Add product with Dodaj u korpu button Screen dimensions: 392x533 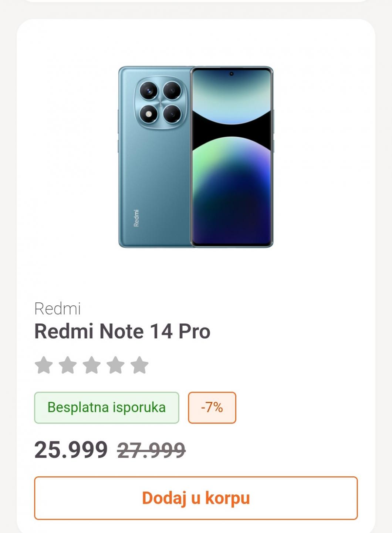click(196, 498)
